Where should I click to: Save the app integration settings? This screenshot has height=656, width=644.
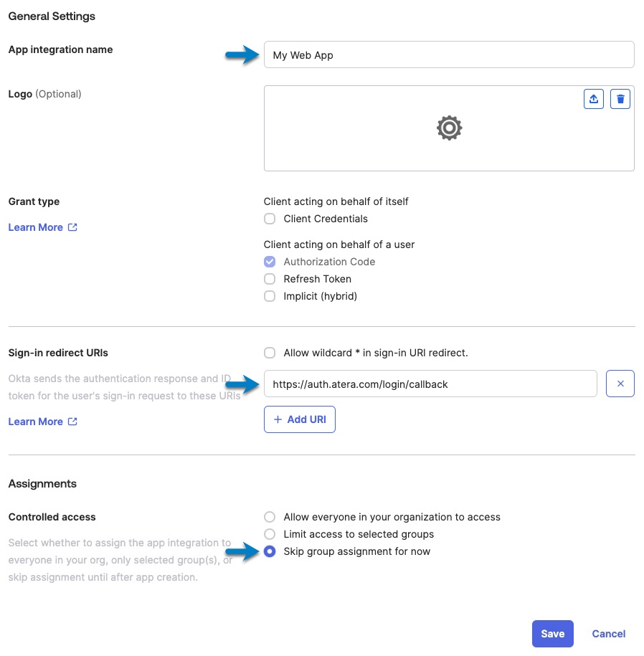click(553, 634)
